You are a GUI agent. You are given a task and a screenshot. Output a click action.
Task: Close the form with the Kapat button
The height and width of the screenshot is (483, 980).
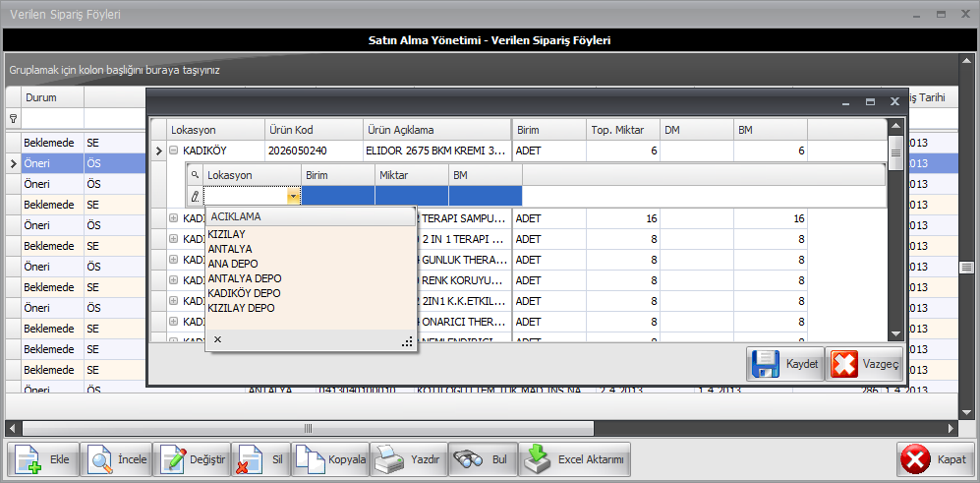[935, 459]
